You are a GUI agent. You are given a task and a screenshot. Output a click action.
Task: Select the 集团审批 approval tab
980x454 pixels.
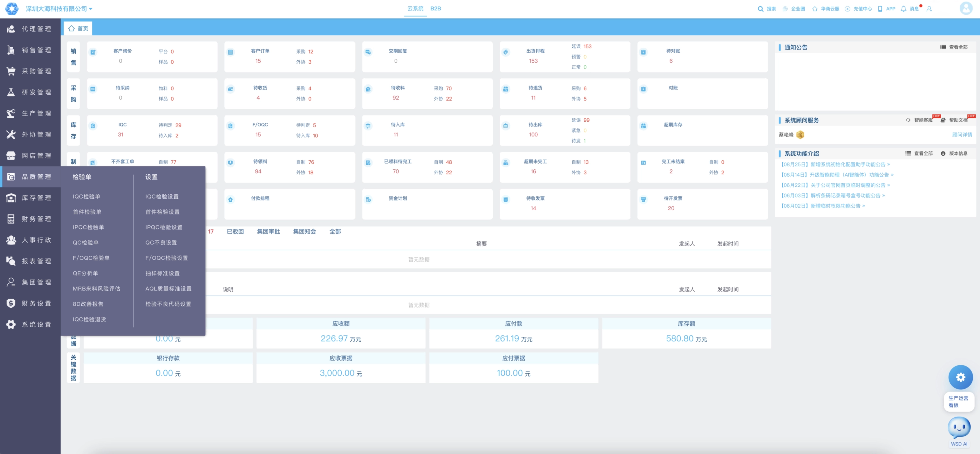click(x=268, y=232)
